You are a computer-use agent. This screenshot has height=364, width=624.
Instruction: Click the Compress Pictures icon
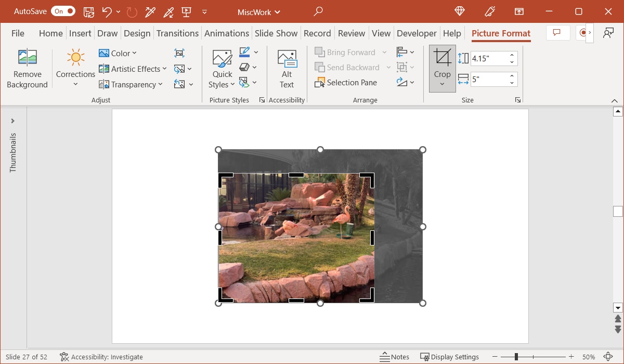179,53
